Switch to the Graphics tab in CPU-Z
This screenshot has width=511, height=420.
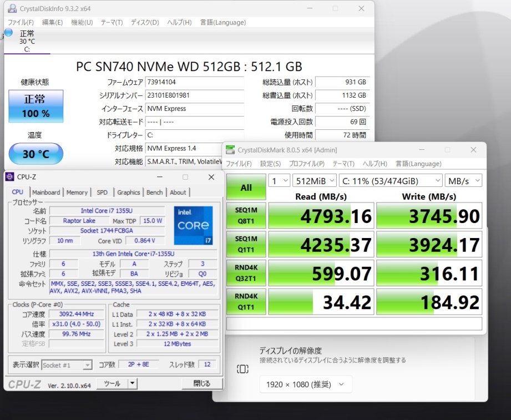[128, 193]
